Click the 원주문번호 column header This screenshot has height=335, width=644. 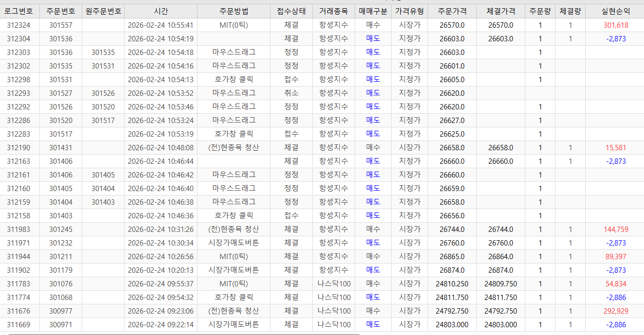(103, 11)
